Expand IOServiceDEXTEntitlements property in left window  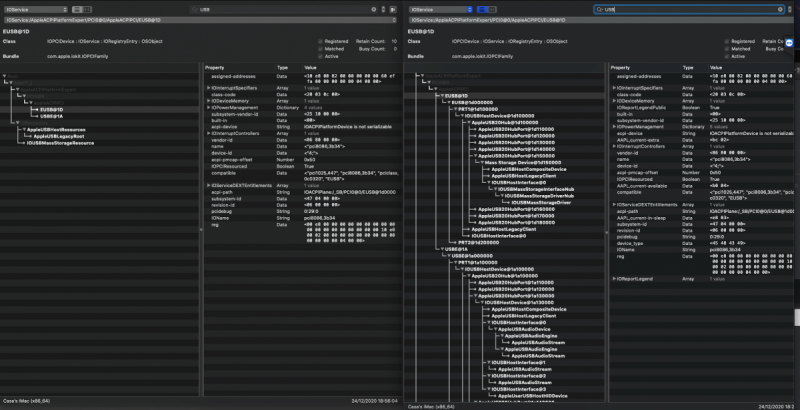[x=208, y=185]
